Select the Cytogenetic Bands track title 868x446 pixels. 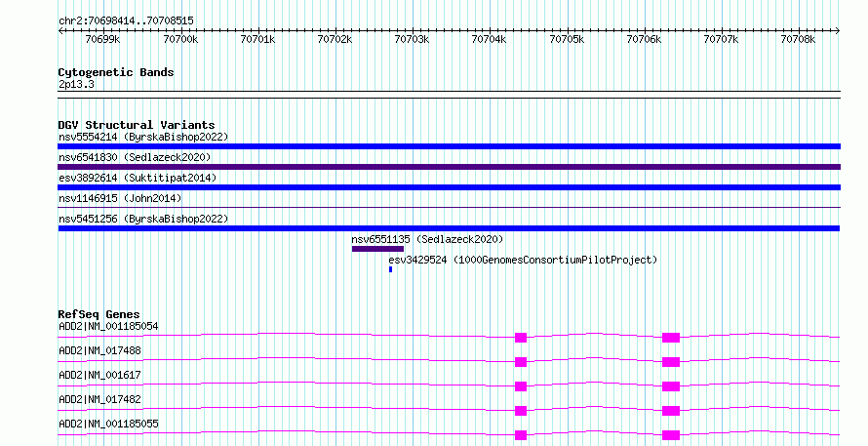[x=116, y=72]
